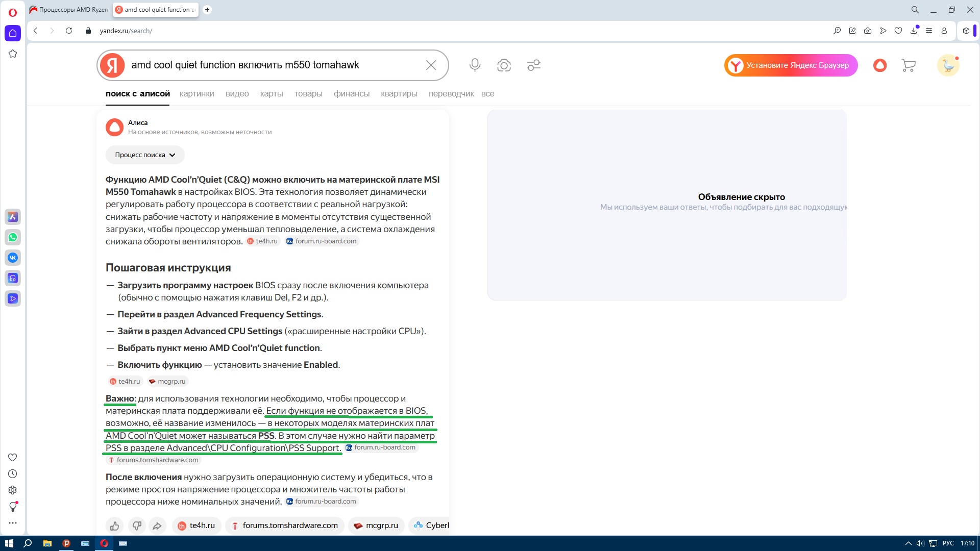Open forums.tomshardware.com source chip
This screenshot has width=980, height=551.
284,525
